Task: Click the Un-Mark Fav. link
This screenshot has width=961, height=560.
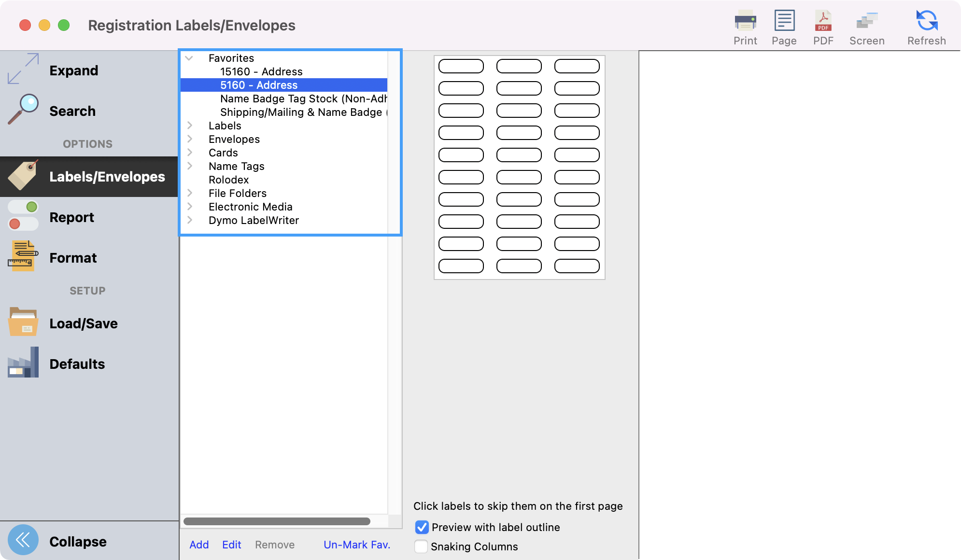Action: pos(357,545)
